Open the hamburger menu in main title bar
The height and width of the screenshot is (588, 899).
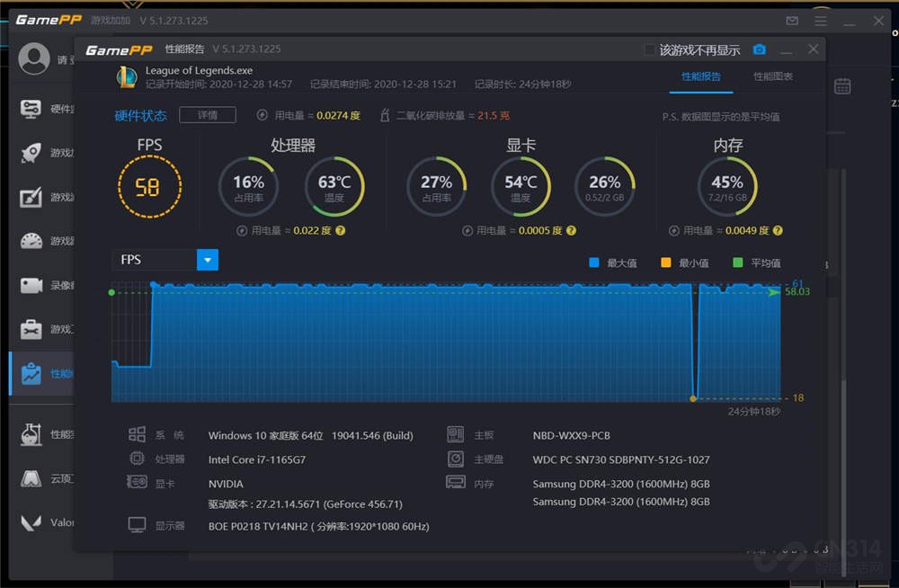pos(821,21)
